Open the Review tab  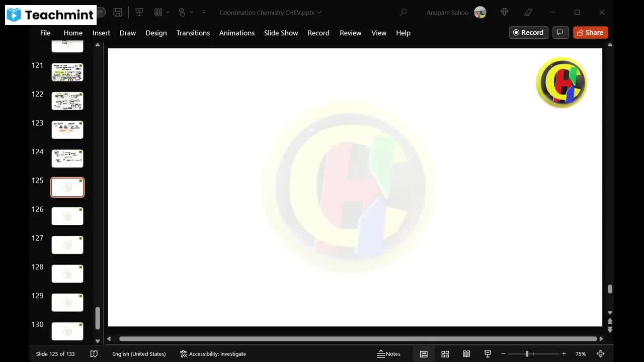[x=350, y=33]
